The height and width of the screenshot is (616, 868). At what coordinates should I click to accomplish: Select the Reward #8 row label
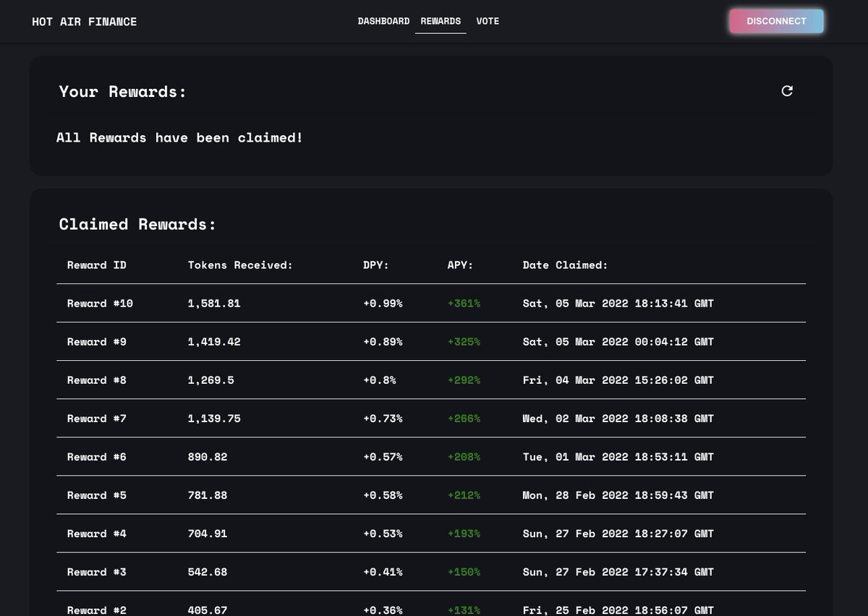click(x=97, y=380)
